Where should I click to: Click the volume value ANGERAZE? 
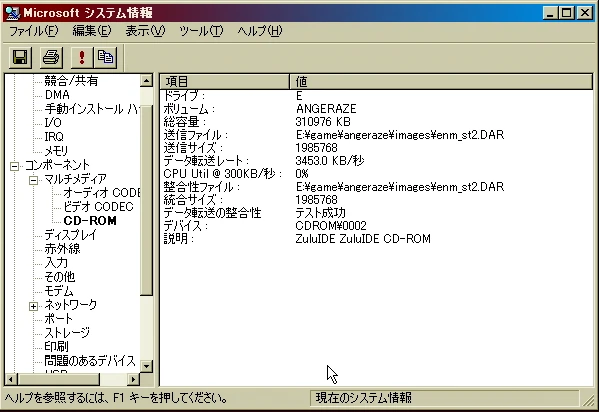click(326, 109)
